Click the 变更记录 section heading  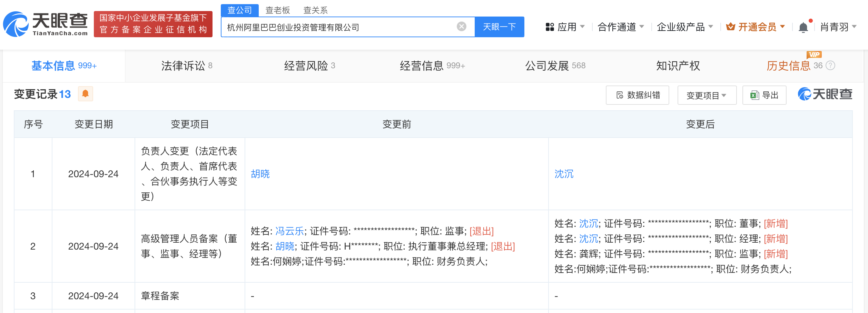point(42,94)
